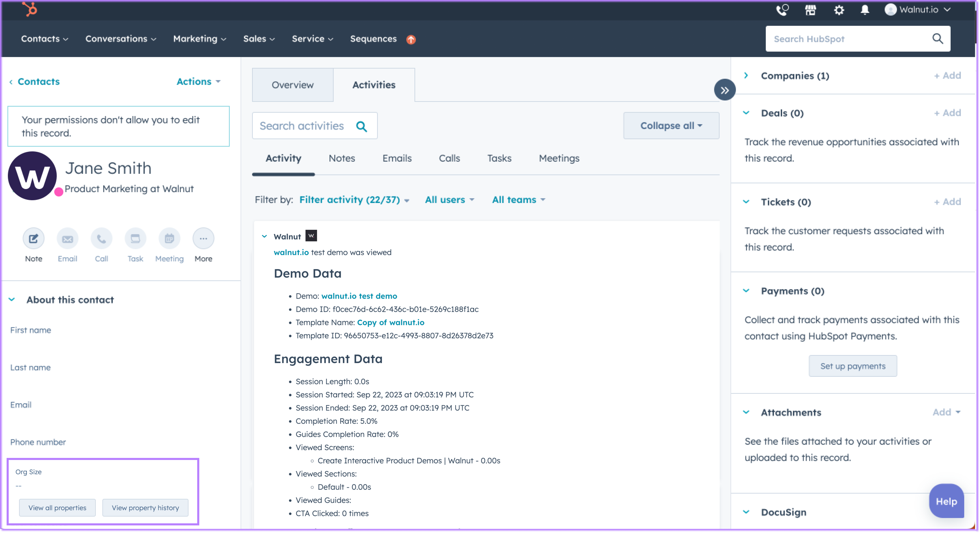
Task: Click the magnifier in Search HubSpot box
Action: (937, 39)
